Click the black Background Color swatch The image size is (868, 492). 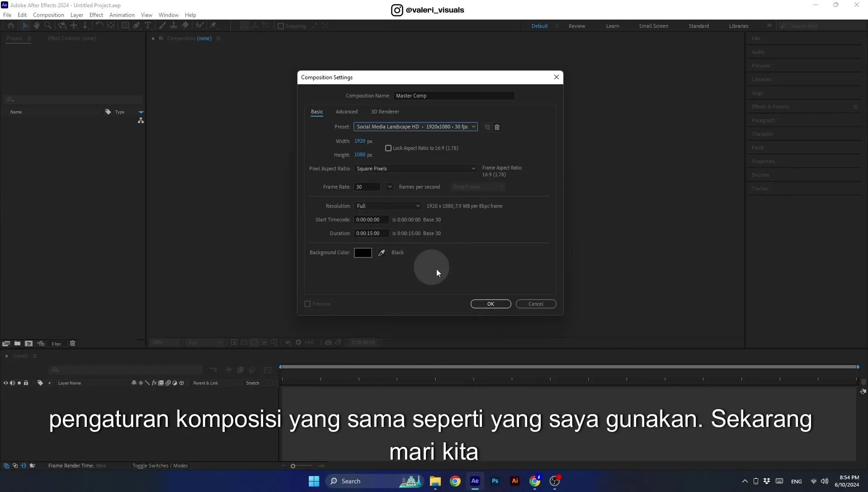[x=363, y=253]
